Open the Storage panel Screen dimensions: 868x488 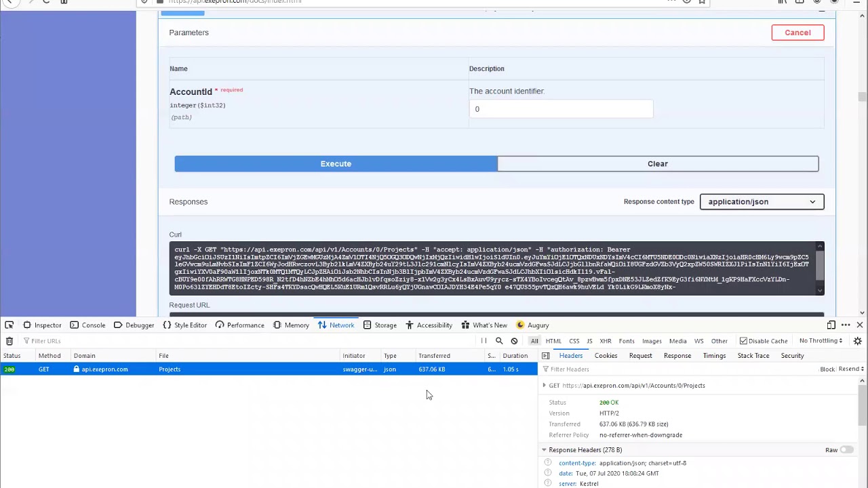(x=380, y=325)
